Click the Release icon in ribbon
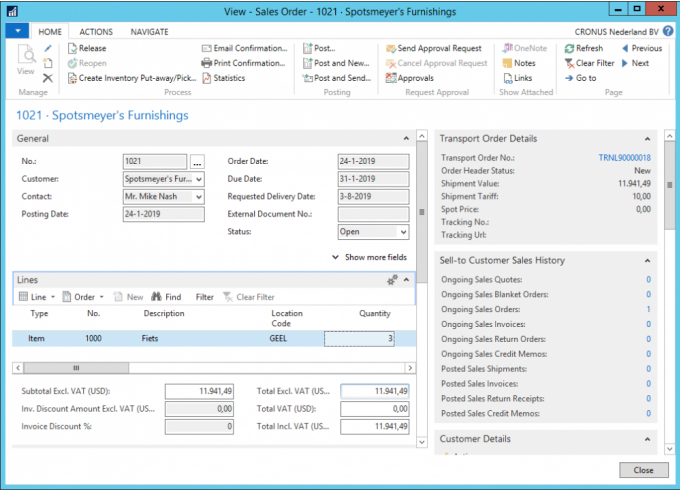This screenshot has height=490, width=680. point(72,48)
